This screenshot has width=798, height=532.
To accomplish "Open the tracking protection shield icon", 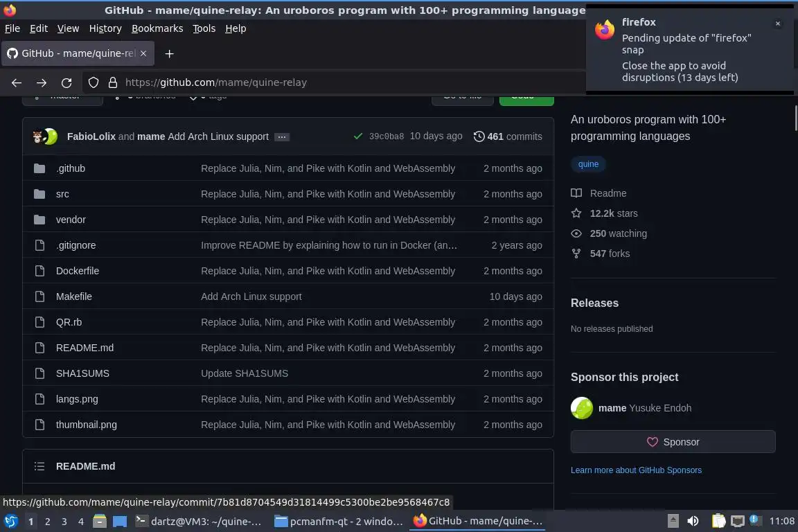I will tap(93, 82).
